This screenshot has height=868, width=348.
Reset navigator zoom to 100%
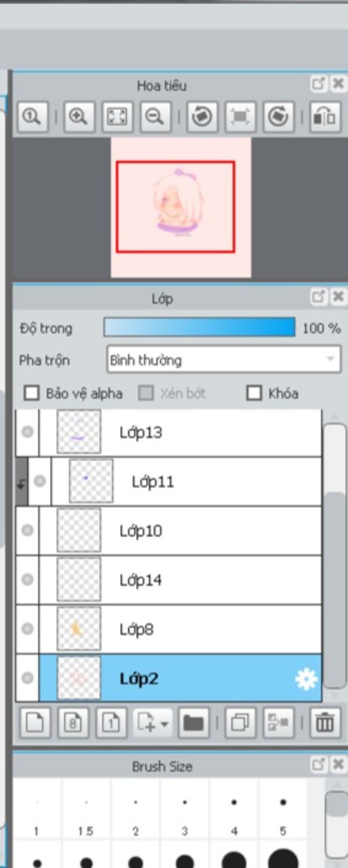pos(33,117)
